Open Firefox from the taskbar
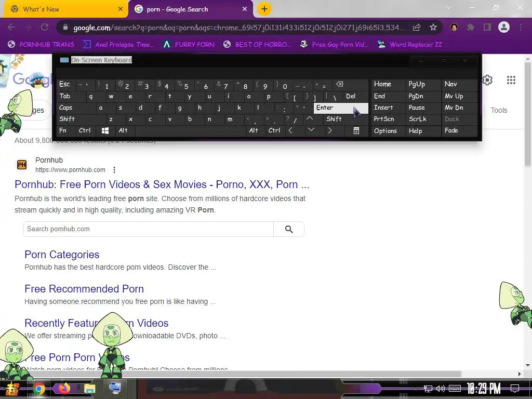The height and width of the screenshot is (399, 532). click(64, 389)
